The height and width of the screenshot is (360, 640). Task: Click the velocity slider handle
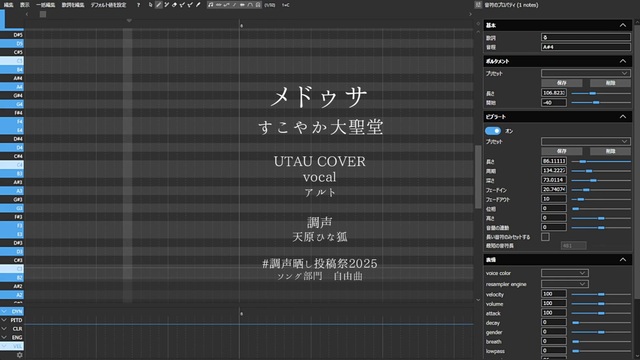(601, 294)
